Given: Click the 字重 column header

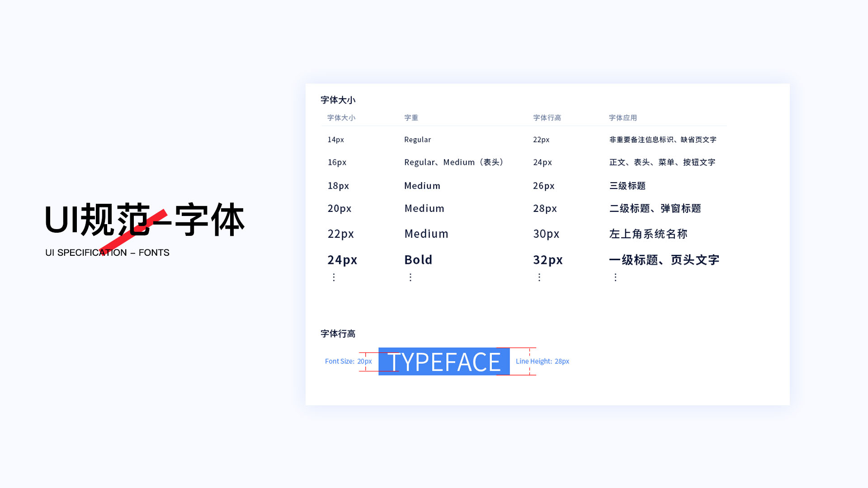Looking at the screenshot, I should 411,118.
